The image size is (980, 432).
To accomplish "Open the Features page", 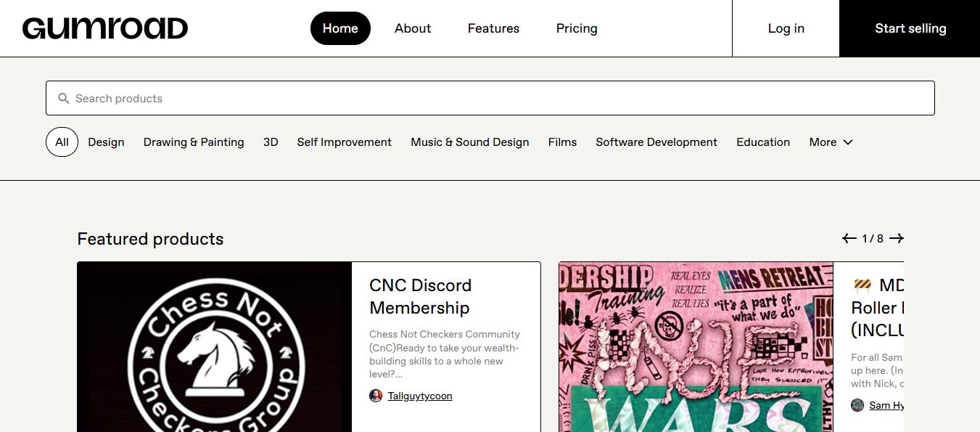I will (x=493, y=28).
